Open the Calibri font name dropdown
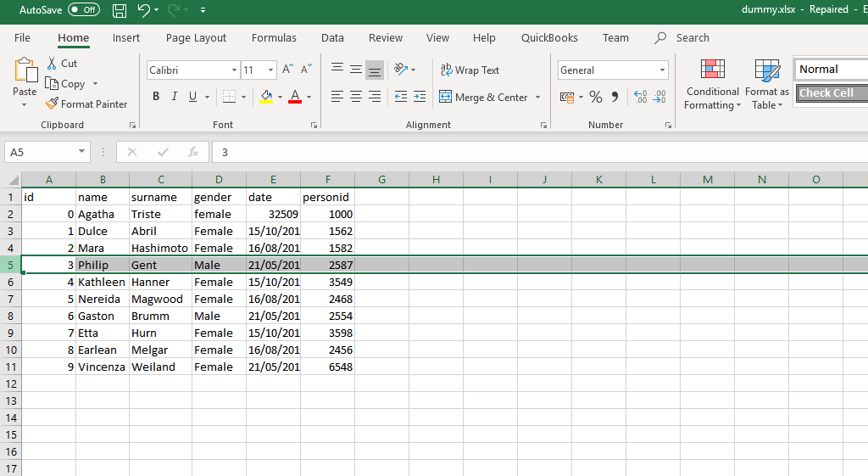Viewport: 868px width, 476px height. click(234, 70)
